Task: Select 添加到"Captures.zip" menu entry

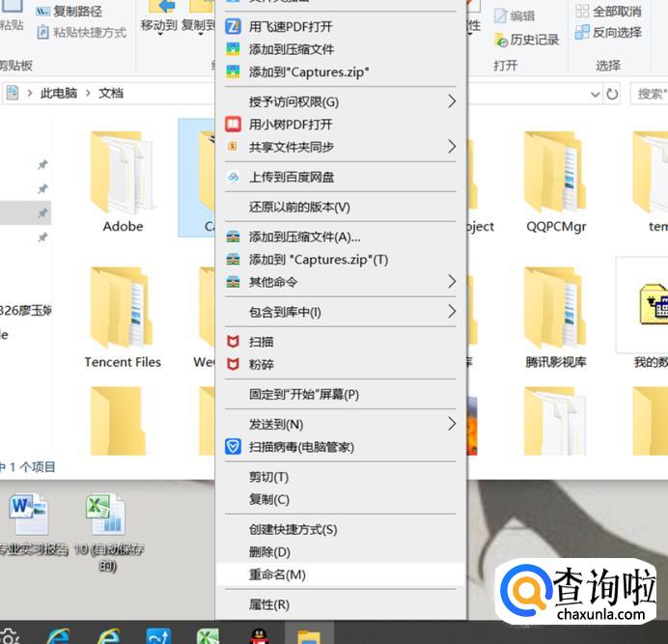Action: point(341,72)
